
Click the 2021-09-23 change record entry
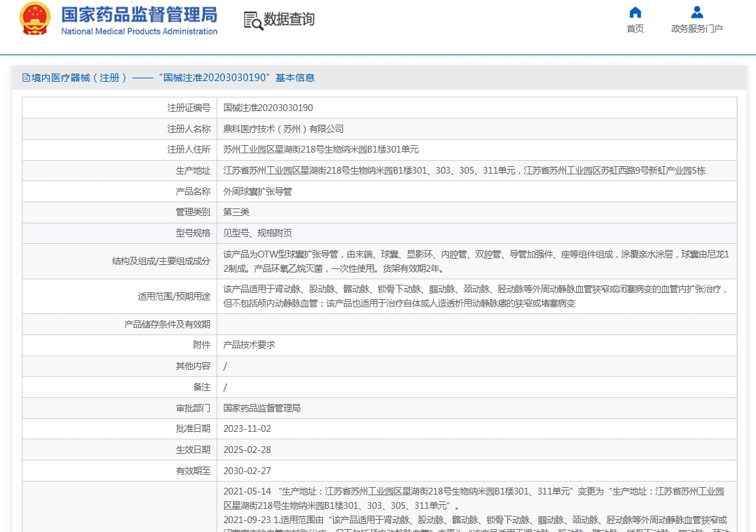pos(475,523)
